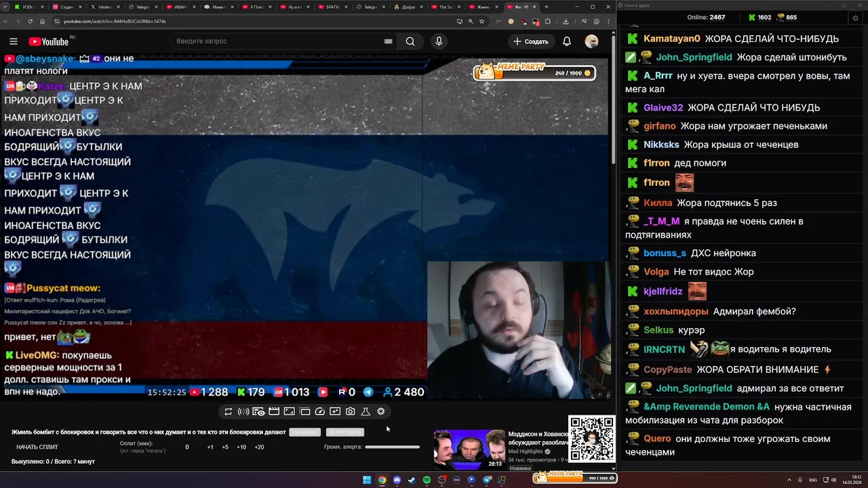Adjust the Громк. алерта volume slider
Screen dimensions: 868x488
pyautogui.click(x=392, y=447)
